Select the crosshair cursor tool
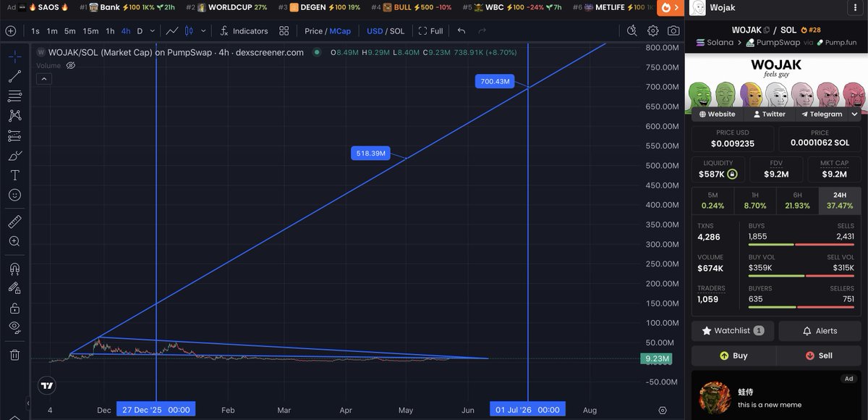Image resolution: width=868 pixels, height=420 pixels. click(14, 56)
